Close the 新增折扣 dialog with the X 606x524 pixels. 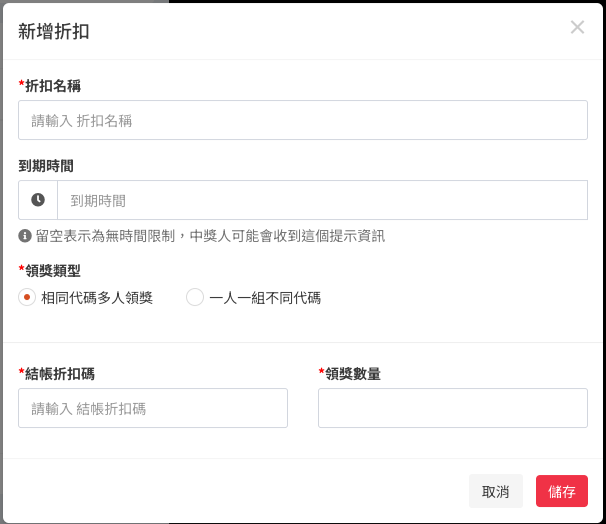[x=577, y=28]
